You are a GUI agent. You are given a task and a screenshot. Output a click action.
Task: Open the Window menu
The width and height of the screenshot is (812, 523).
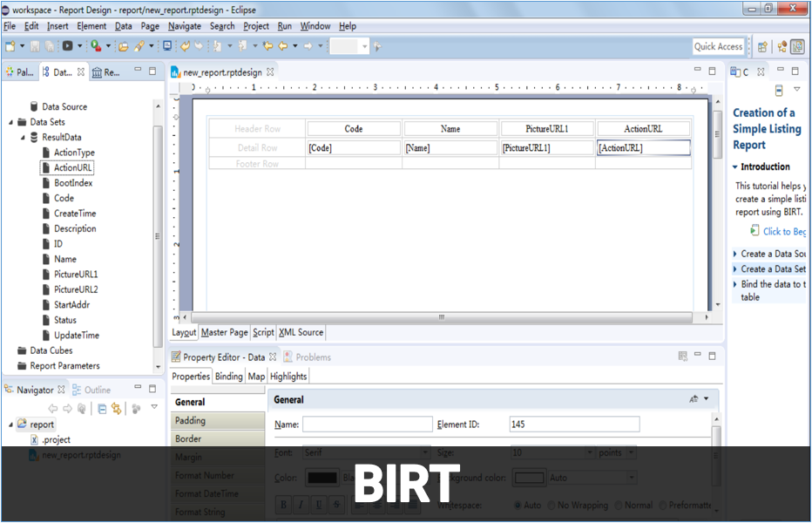pyautogui.click(x=315, y=26)
